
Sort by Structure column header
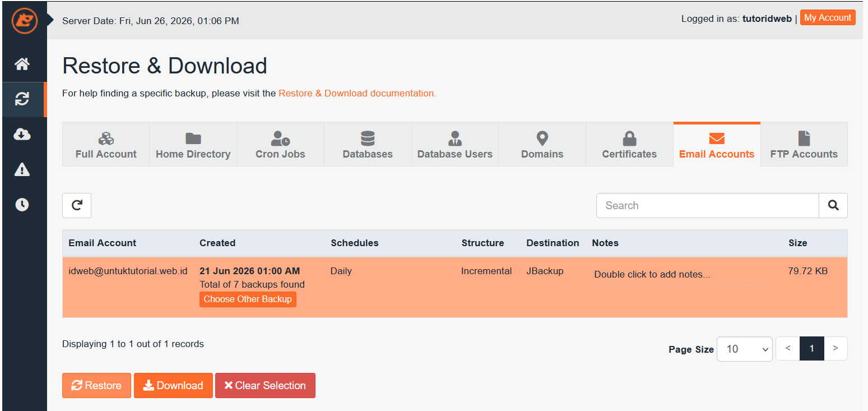pos(482,243)
